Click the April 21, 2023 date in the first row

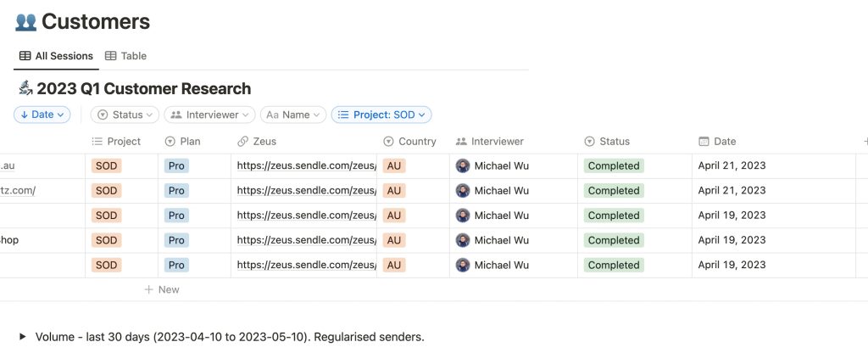click(x=732, y=165)
